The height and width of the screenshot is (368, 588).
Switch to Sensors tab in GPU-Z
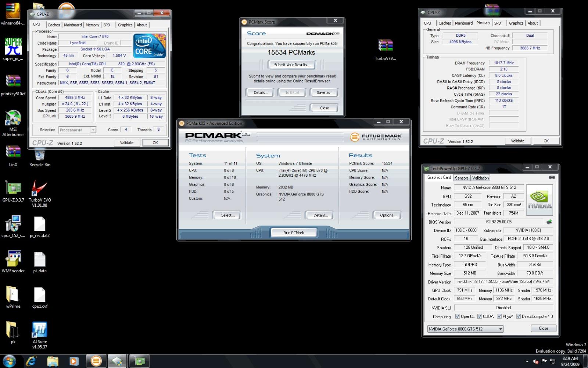point(462,178)
